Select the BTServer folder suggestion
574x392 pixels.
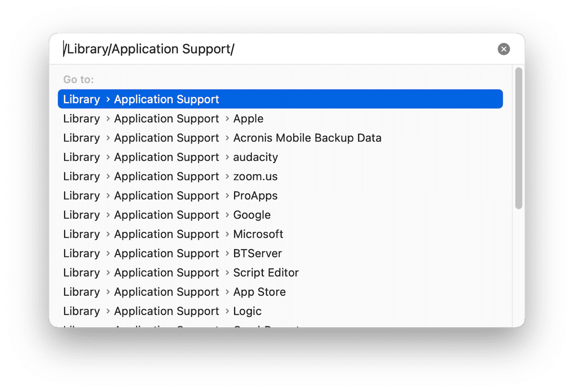(280, 253)
